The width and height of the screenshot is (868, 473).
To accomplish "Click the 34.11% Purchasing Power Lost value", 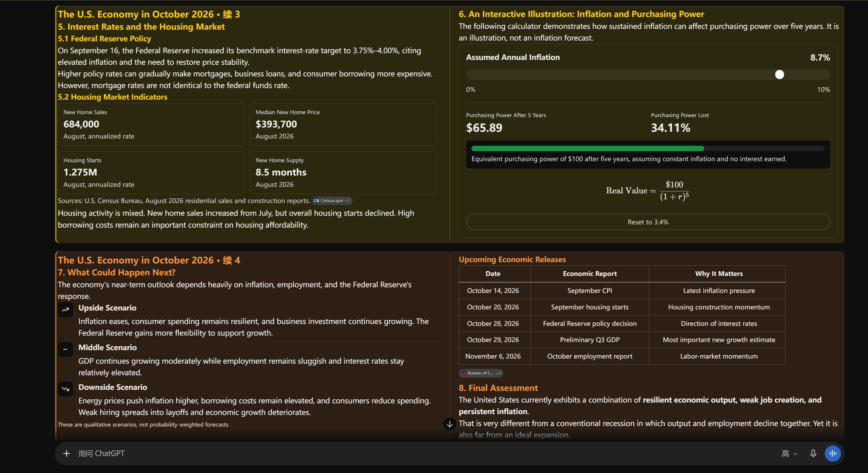I will tap(671, 128).
